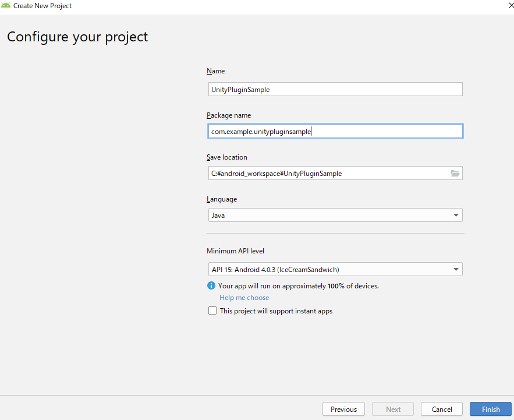Click the Package name label
514x420 pixels.
[229, 115]
